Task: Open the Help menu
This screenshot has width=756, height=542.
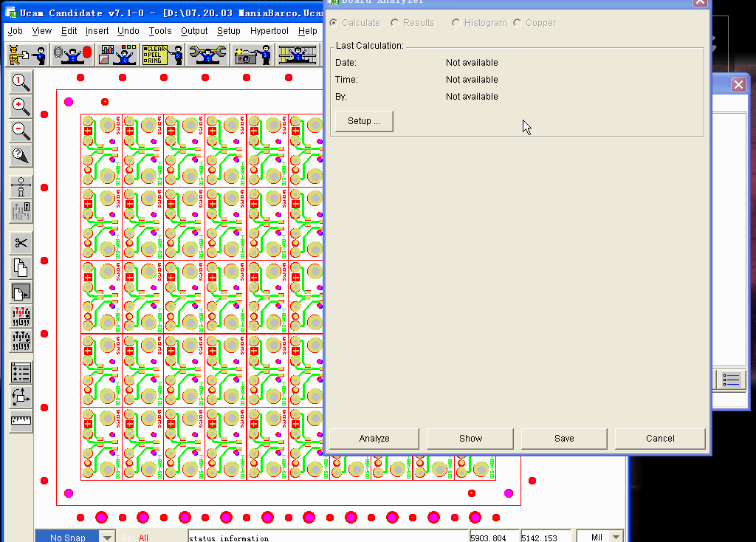Action: click(x=307, y=31)
